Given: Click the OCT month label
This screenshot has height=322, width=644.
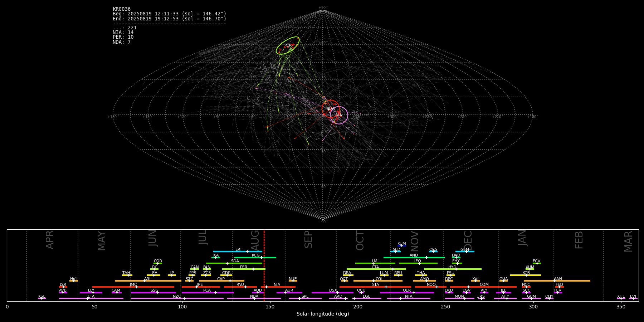Looking at the screenshot, I should (360, 240).
